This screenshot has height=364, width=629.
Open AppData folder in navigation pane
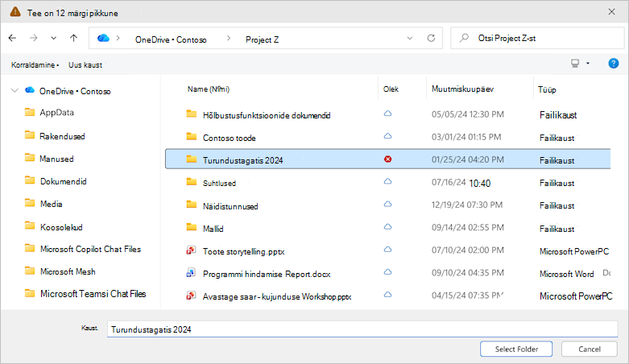[x=56, y=113]
